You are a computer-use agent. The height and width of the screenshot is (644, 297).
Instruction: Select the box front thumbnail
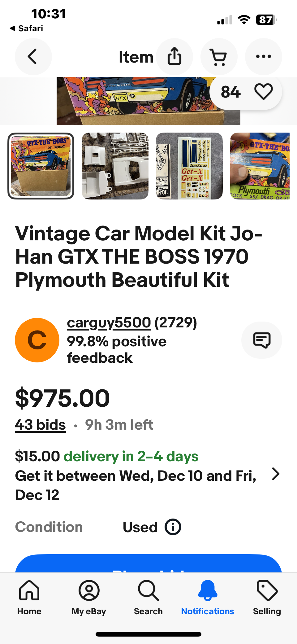tap(41, 166)
